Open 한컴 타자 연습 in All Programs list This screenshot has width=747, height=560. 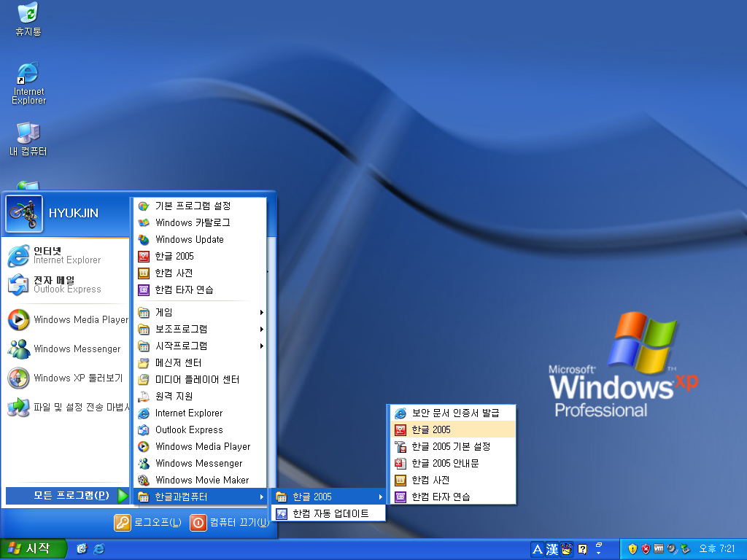(x=200, y=289)
